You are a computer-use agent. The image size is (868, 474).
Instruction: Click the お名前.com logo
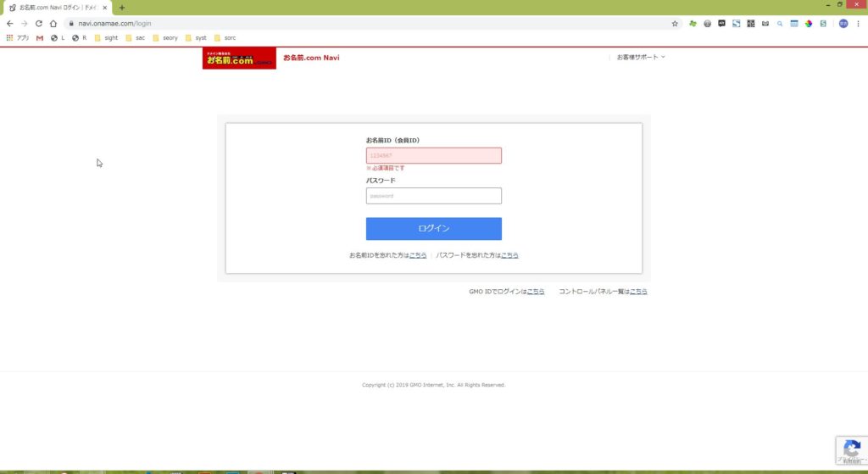pos(239,59)
